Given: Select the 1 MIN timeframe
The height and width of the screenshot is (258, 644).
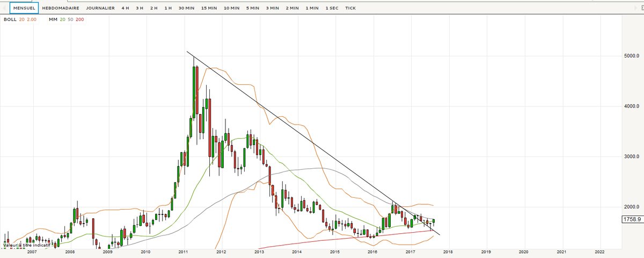Looking at the screenshot, I should click(x=312, y=9).
